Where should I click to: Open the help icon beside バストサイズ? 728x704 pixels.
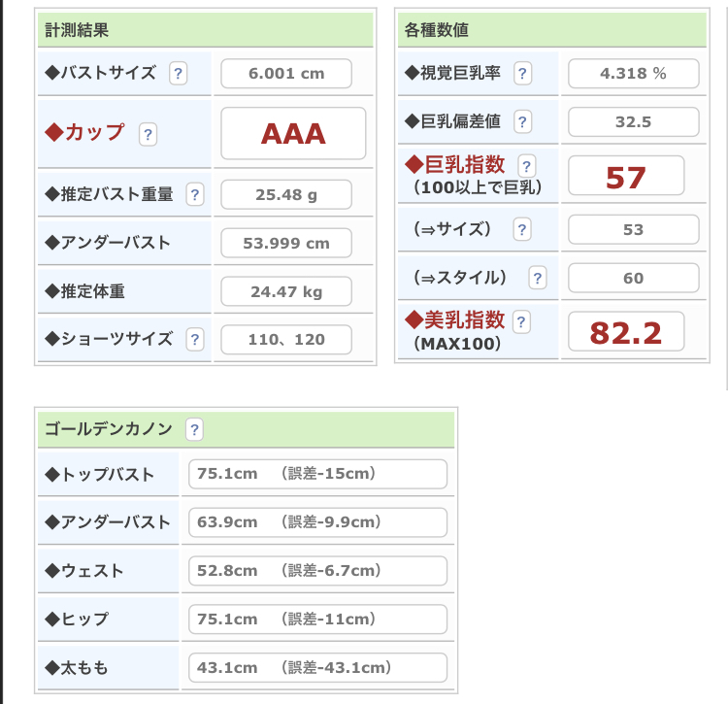[178, 74]
